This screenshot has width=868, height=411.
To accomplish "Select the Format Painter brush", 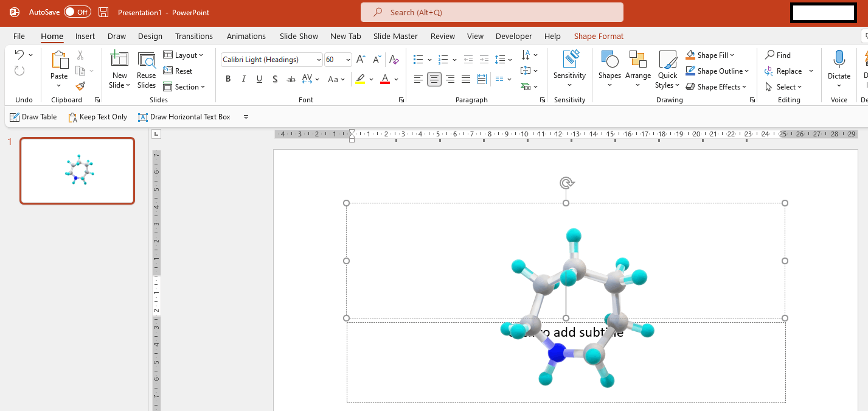I will pos(80,86).
